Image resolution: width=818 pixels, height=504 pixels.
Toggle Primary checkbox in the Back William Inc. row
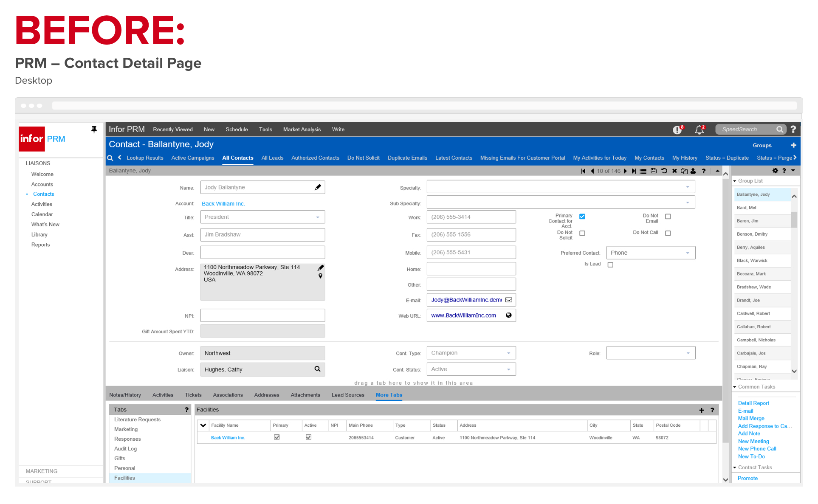(x=277, y=437)
